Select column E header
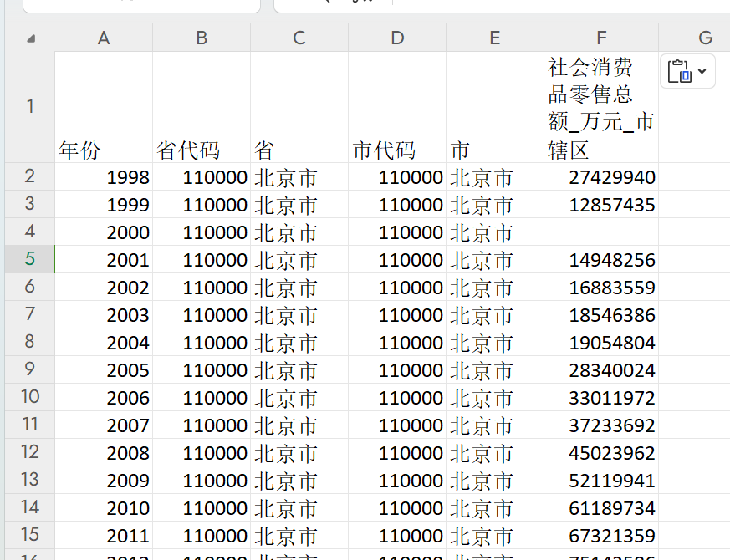This screenshot has width=730, height=560. [495, 38]
